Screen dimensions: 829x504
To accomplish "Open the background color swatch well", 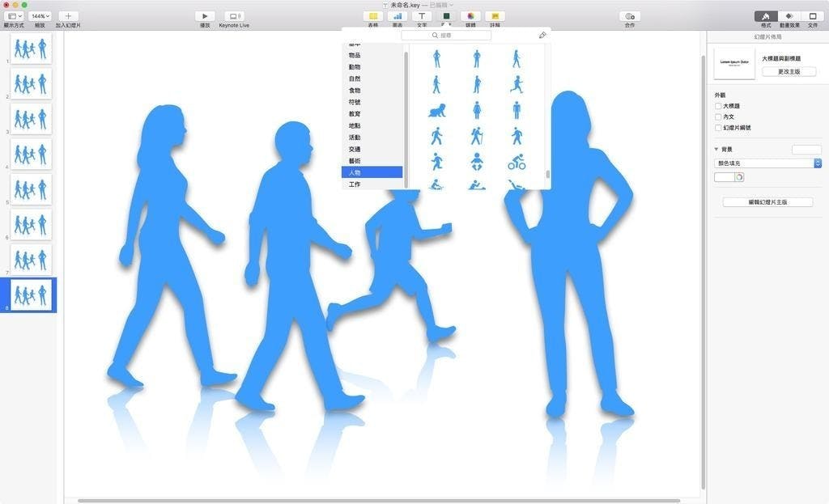I will [x=725, y=177].
